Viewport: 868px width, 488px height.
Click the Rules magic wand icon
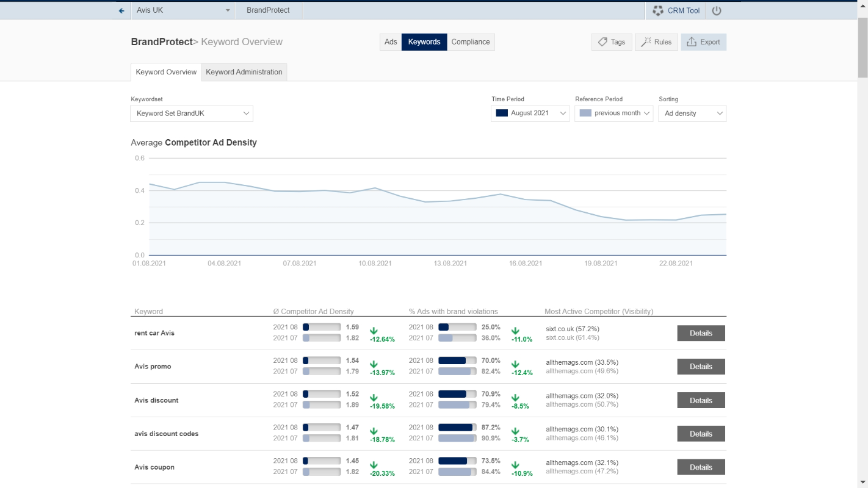(x=646, y=42)
